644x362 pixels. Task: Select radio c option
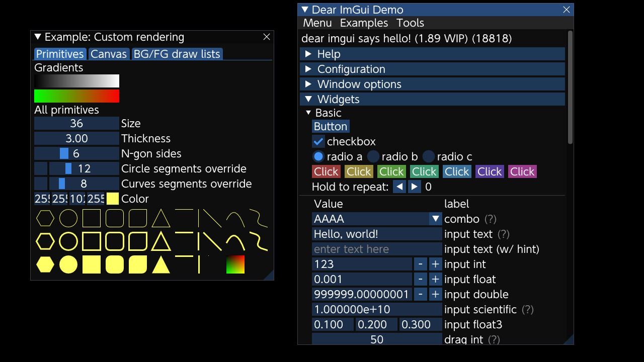(x=428, y=156)
